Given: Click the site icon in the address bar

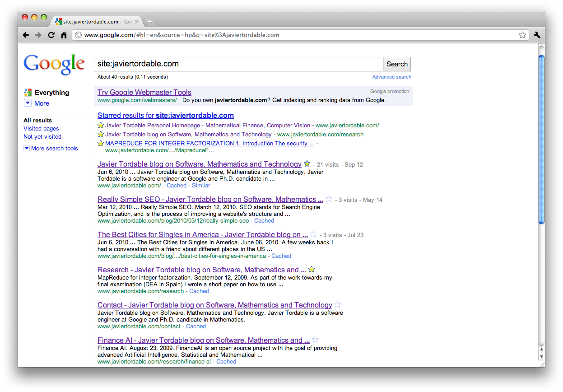Looking at the screenshot, I should pos(78,35).
